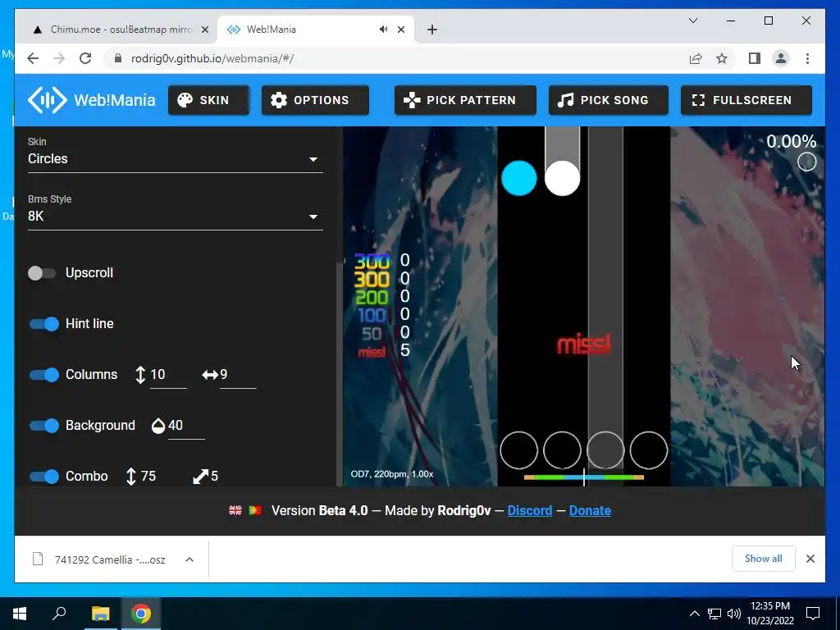The height and width of the screenshot is (630, 840).
Task: Click the Chrome taskbar icon
Action: tap(141, 614)
